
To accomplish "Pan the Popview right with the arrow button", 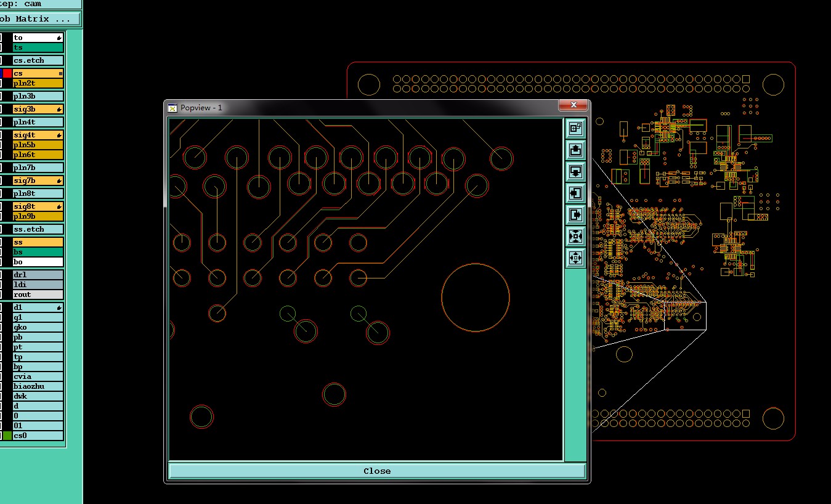I will coord(575,214).
